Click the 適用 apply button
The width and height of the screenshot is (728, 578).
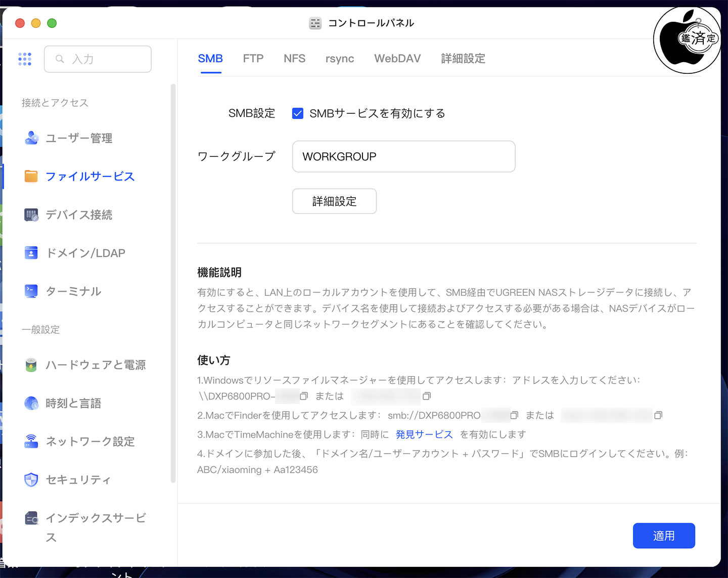click(x=664, y=536)
